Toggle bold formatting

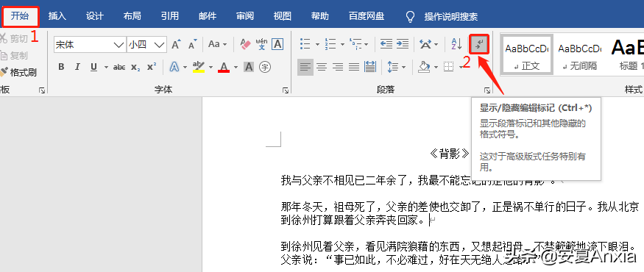point(61,67)
